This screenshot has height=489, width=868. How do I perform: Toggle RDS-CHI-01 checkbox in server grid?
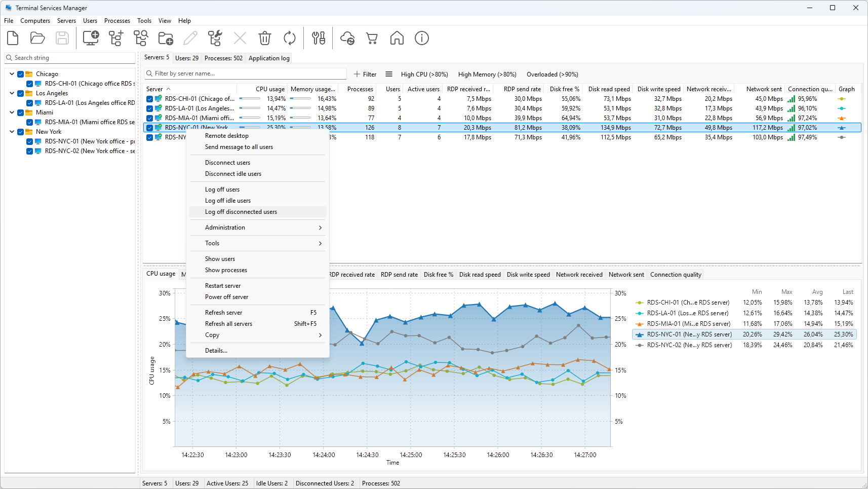point(150,99)
